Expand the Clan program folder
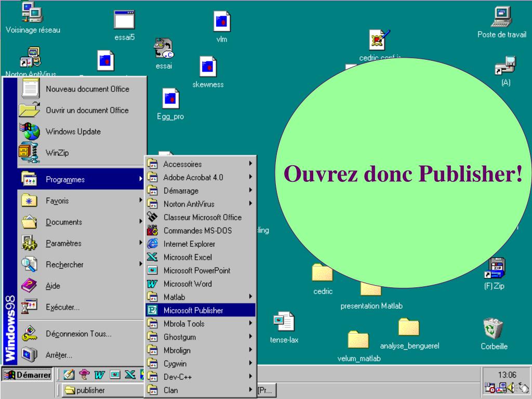This screenshot has width=532, height=399. [201, 390]
